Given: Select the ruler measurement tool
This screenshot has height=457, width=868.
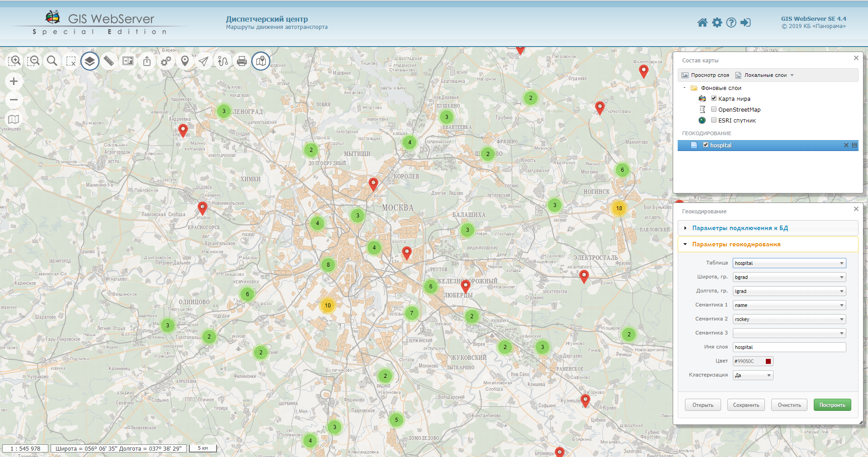Looking at the screenshot, I should pos(109,61).
